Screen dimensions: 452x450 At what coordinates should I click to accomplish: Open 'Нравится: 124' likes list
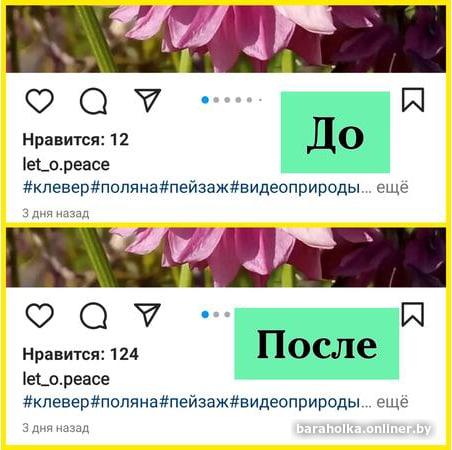coord(80,354)
